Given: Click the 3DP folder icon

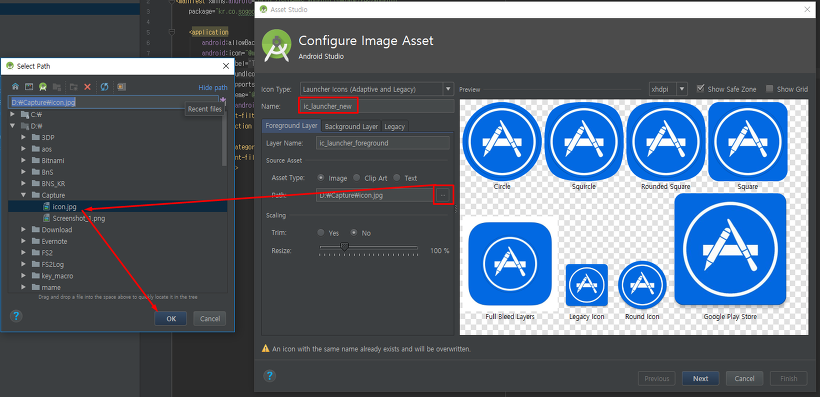Looking at the screenshot, I should [36, 138].
